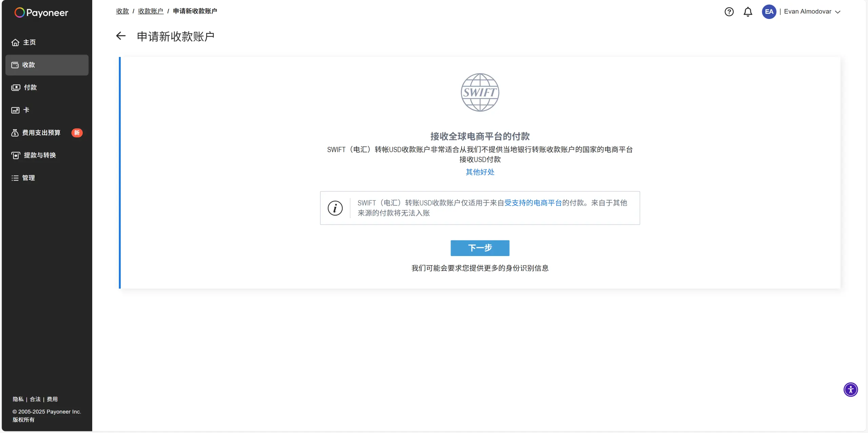Click the EA avatar circle

tap(769, 12)
